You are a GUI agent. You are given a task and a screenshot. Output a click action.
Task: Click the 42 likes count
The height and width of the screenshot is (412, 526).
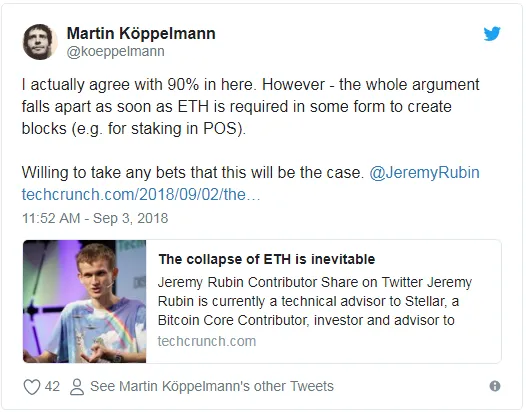[52, 386]
